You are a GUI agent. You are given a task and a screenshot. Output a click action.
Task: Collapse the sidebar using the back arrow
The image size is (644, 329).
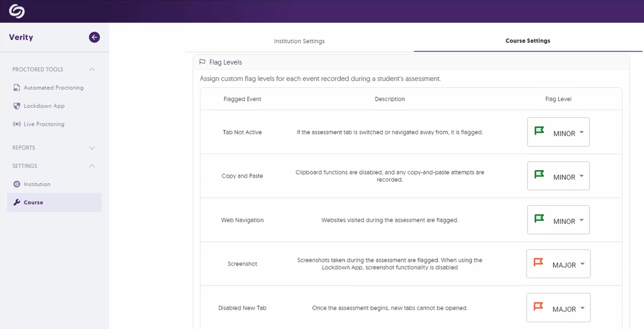94,37
